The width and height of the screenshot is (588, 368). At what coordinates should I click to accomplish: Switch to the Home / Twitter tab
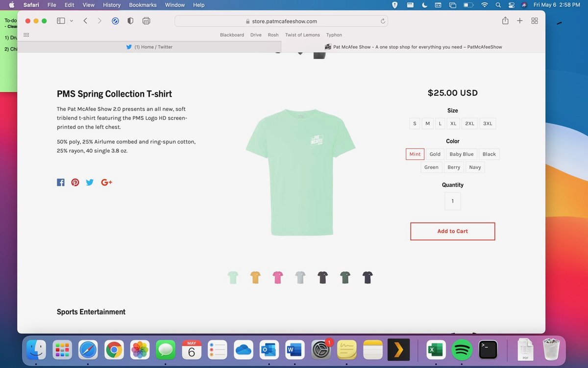click(149, 47)
